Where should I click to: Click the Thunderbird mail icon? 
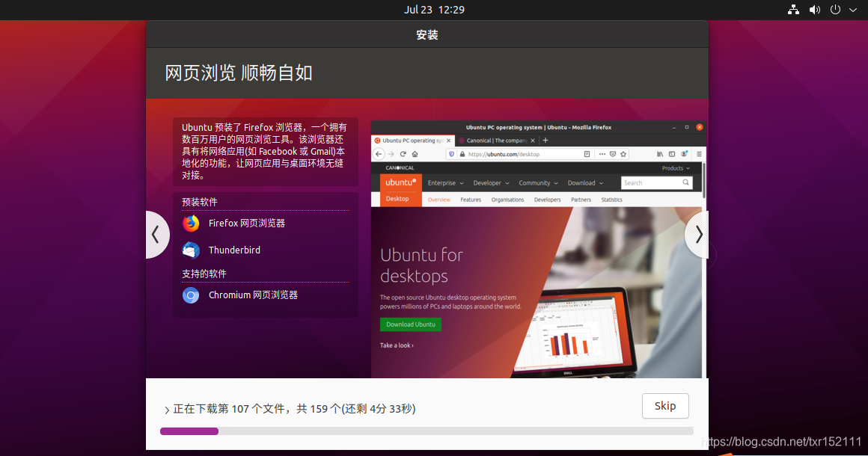tap(191, 250)
